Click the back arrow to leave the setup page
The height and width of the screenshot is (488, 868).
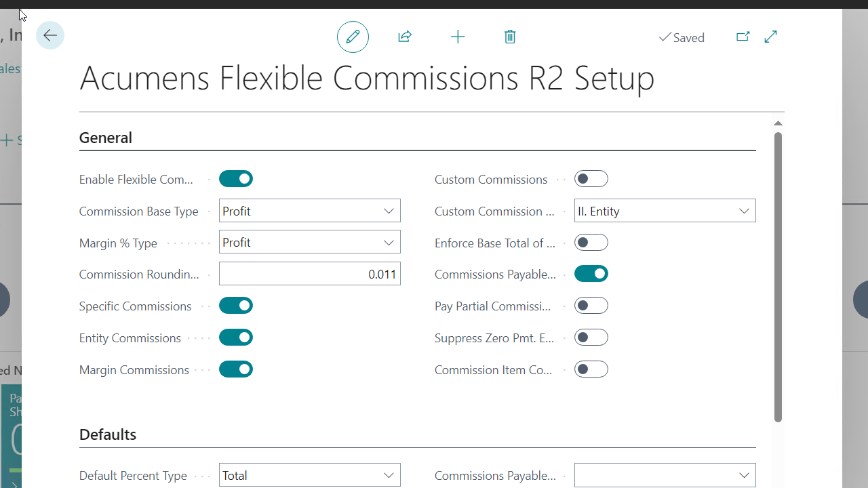click(x=50, y=35)
